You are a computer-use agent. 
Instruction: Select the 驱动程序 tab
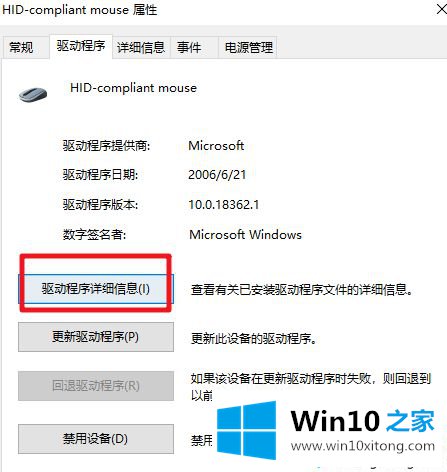tap(81, 46)
